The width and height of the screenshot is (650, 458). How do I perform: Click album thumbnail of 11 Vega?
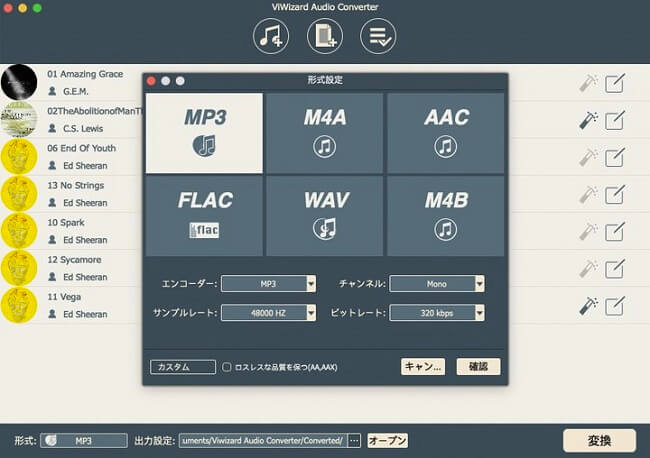19,305
